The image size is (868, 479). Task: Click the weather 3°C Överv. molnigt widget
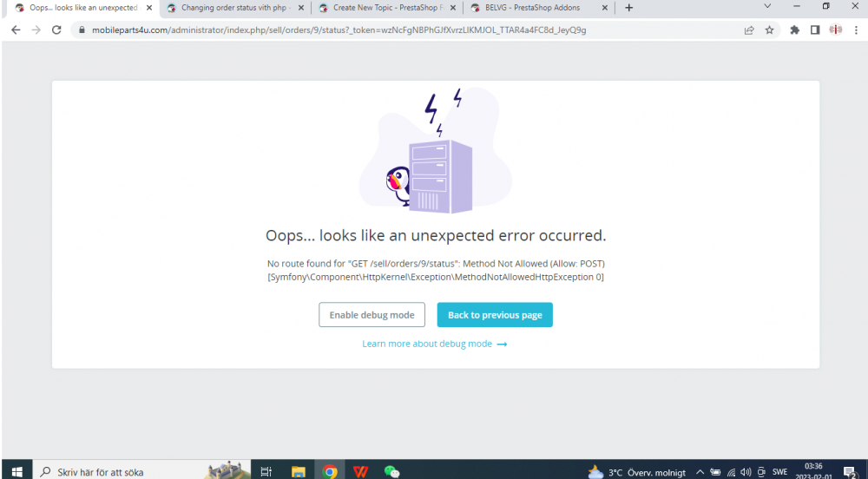tap(636, 472)
